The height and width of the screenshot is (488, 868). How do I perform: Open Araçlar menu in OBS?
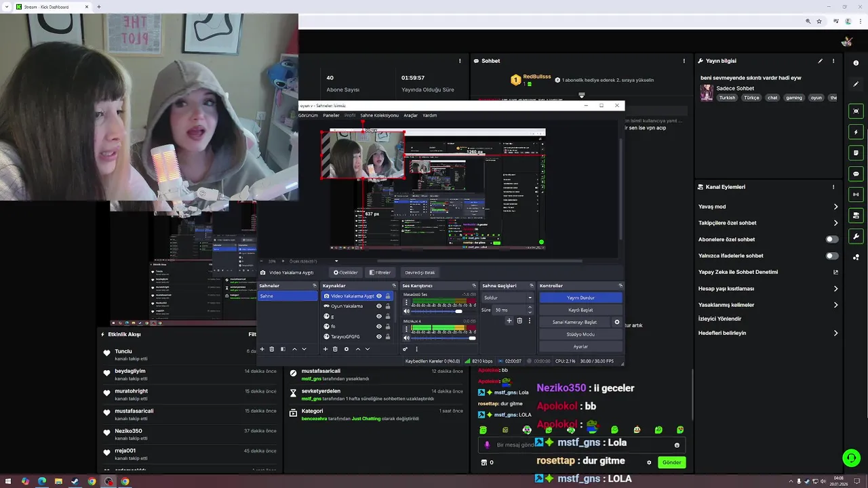411,115
